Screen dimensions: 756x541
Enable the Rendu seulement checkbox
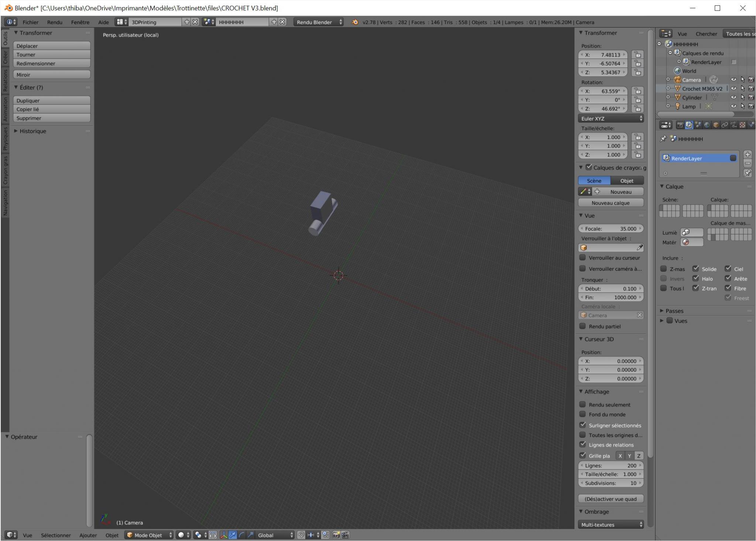pyautogui.click(x=583, y=404)
